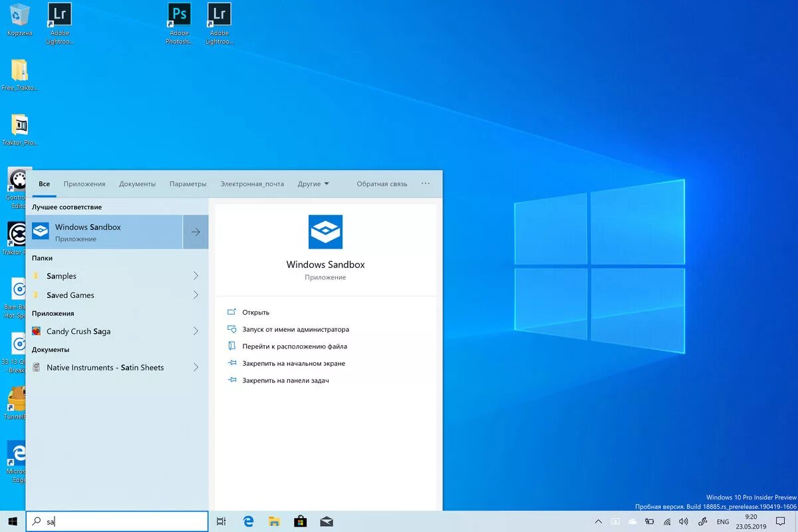Click the Native Instruments document icon
The image size is (798, 532).
coord(37,367)
